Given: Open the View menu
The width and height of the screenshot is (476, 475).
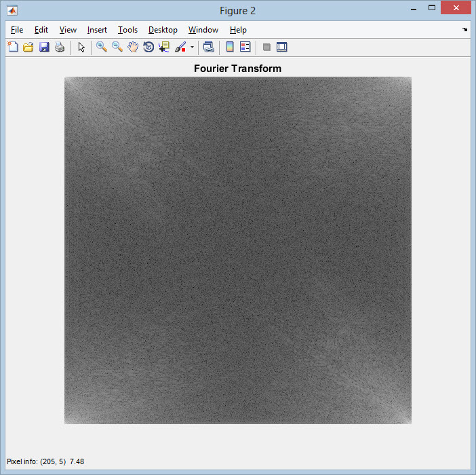Looking at the screenshot, I should tap(68, 30).
